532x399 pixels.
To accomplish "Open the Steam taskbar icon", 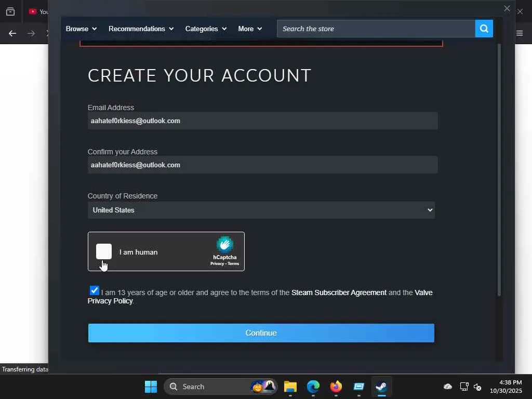I will [382, 387].
